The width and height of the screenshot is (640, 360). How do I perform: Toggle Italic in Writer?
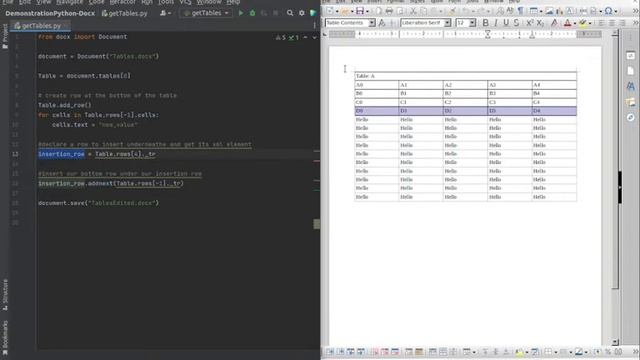point(496,23)
